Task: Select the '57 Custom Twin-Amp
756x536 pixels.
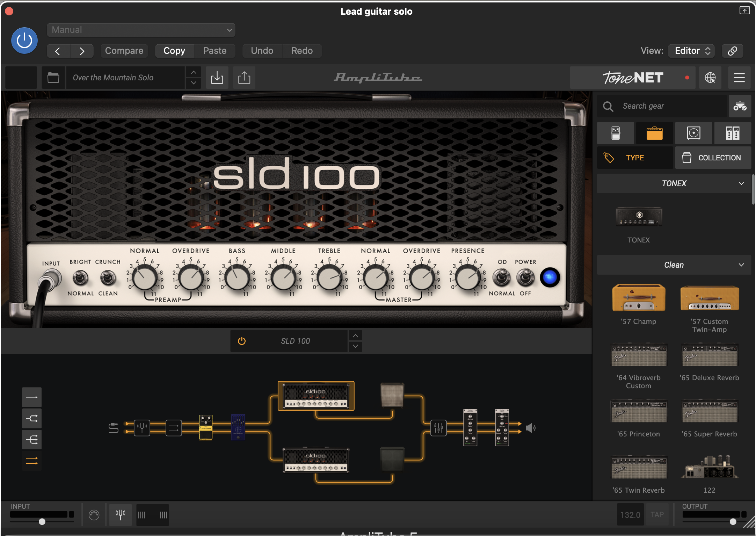Action: click(x=710, y=298)
